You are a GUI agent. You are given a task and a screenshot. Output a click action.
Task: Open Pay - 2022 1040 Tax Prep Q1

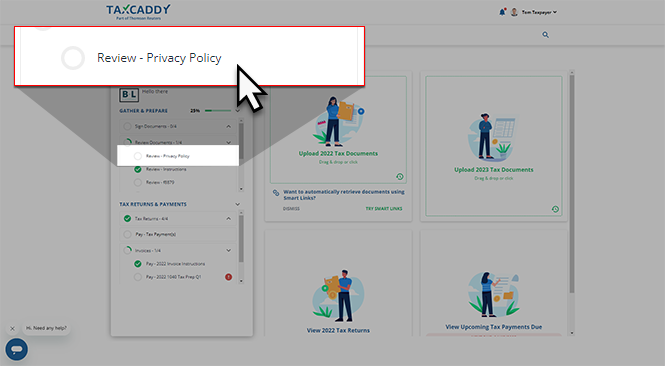click(x=173, y=277)
